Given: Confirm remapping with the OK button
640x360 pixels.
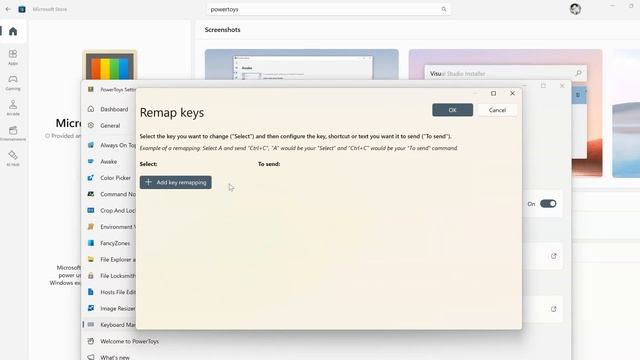Looking at the screenshot, I should click(x=452, y=110).
